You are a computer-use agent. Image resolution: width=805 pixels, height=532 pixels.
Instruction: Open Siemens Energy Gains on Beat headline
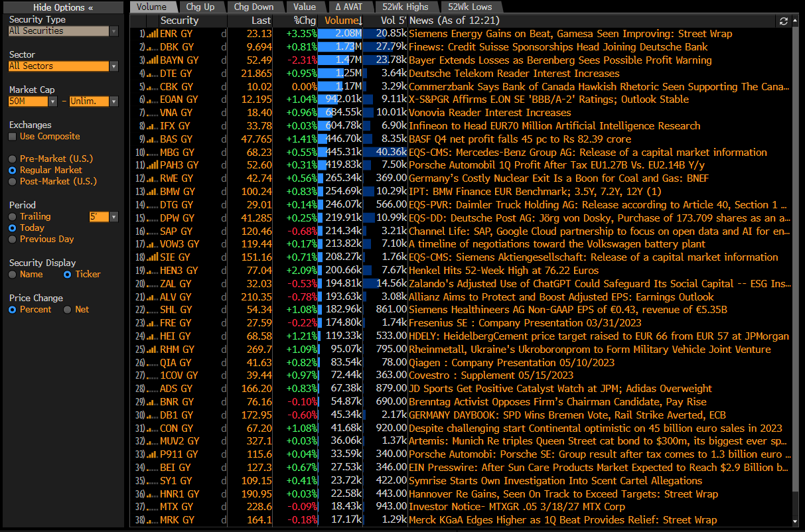click(571, 34)
